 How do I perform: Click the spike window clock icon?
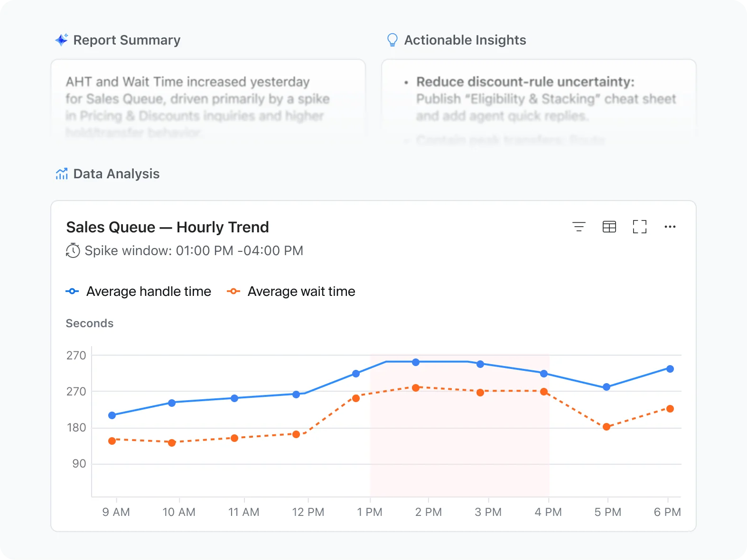(73, 250)
